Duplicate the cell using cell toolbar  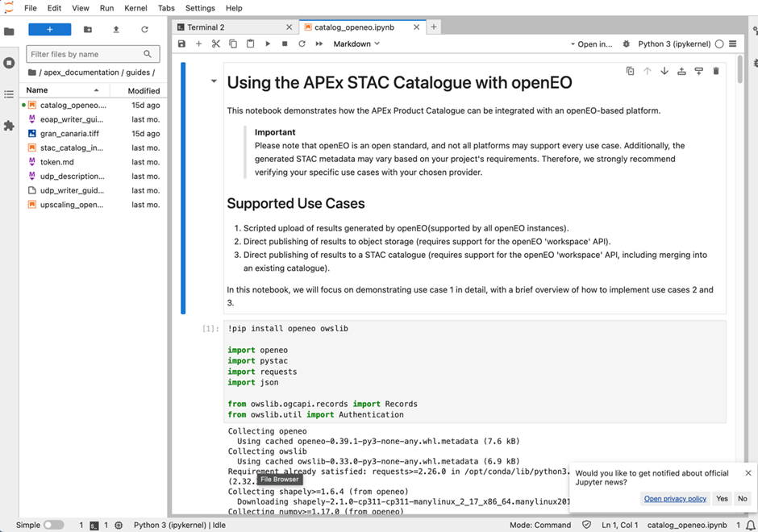[630, 71]
